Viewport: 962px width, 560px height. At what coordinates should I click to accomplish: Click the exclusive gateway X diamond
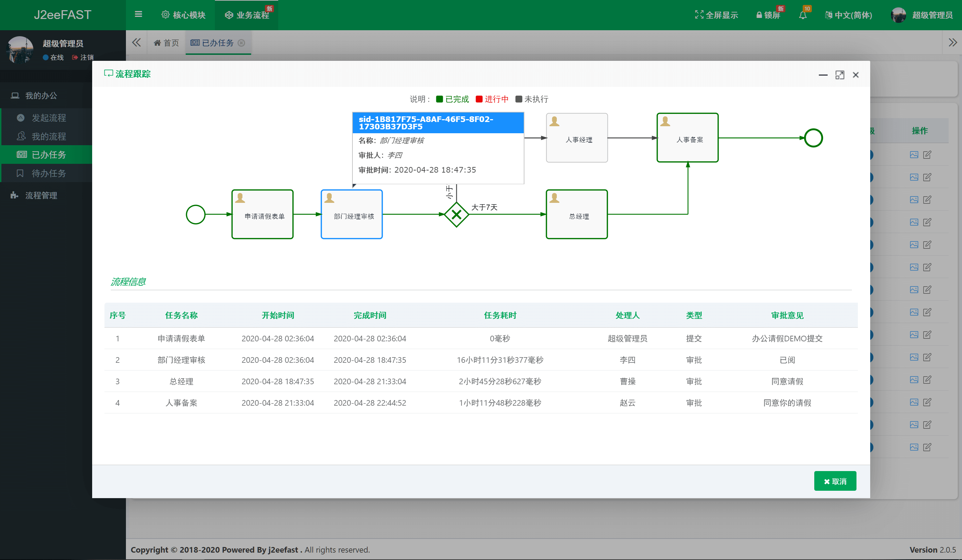pyautogui.click(x=456, y=215)
